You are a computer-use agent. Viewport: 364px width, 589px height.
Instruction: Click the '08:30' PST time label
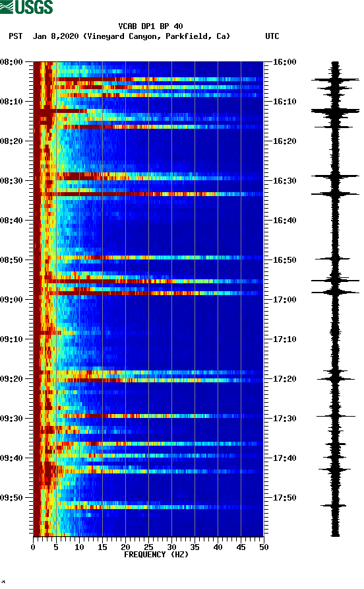pos(11,181)
